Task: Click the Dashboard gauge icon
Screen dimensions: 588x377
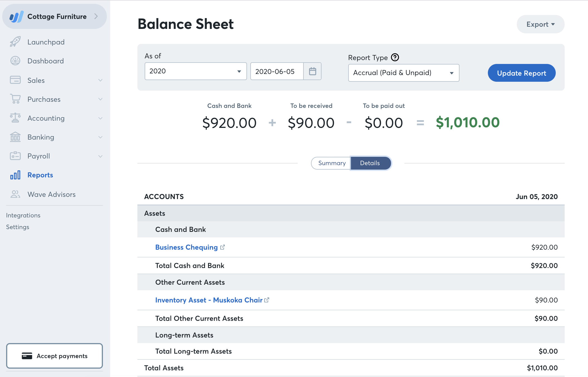Action: (x=15, y=61)
